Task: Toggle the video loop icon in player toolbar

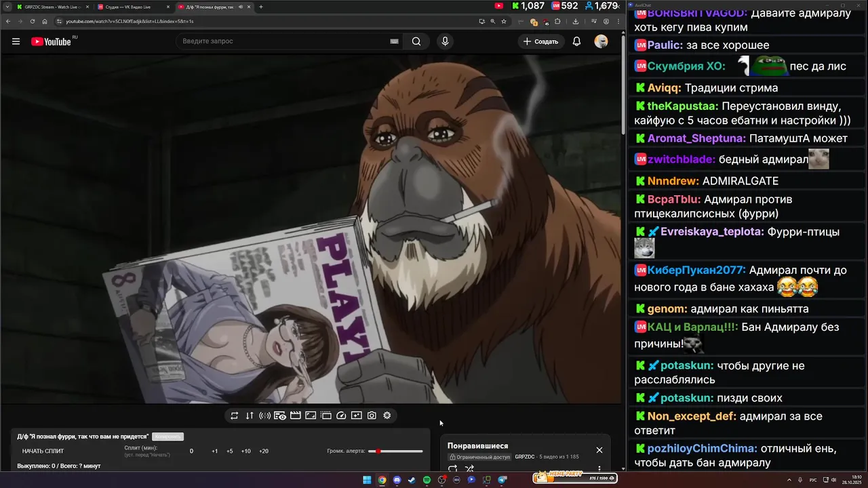Action: point(235,415)
